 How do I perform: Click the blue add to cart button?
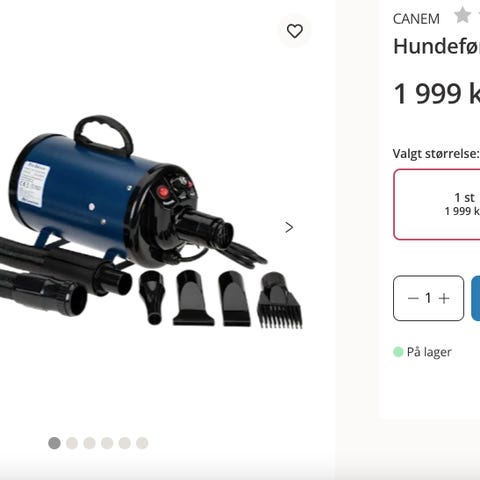(476, 298)
